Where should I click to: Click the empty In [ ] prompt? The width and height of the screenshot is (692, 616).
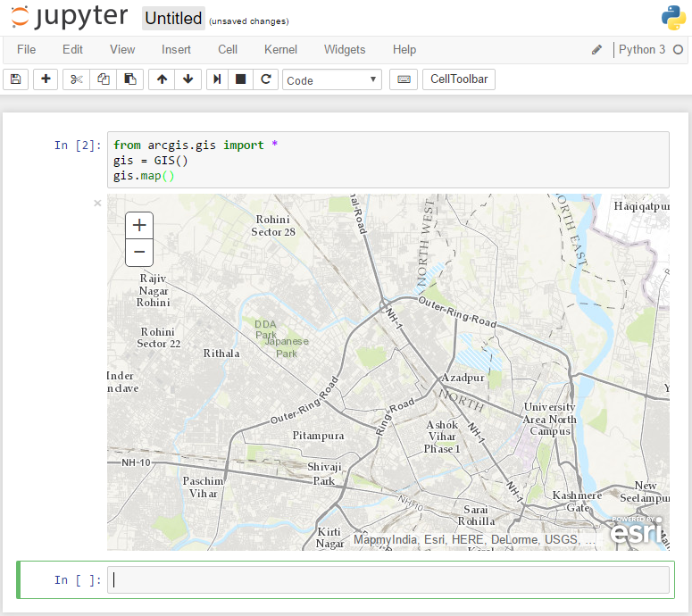pos(78,579)
